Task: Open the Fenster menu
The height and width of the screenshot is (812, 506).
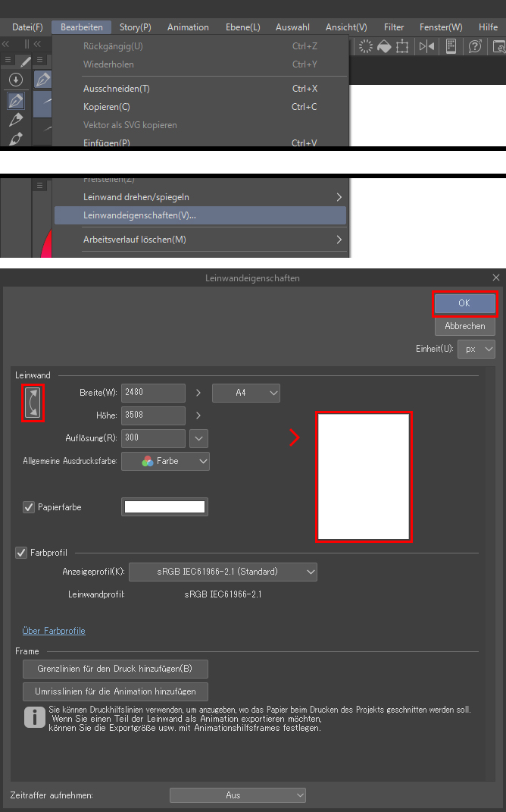Action: (x=441, y=27)
